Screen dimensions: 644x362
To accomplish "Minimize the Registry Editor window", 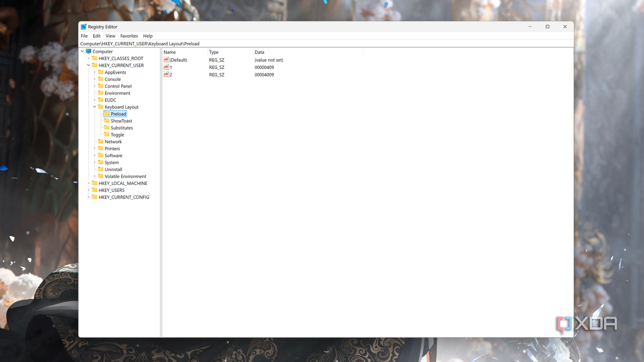I will point(530,27).
